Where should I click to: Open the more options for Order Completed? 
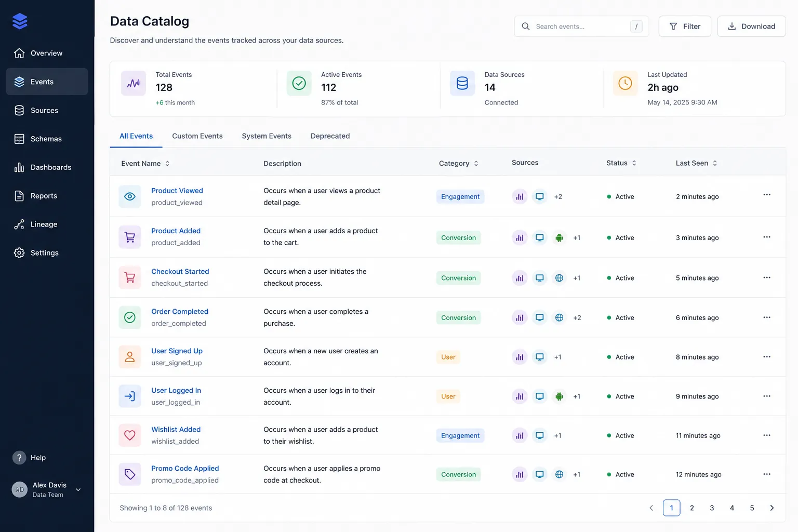tap(767, 317)
